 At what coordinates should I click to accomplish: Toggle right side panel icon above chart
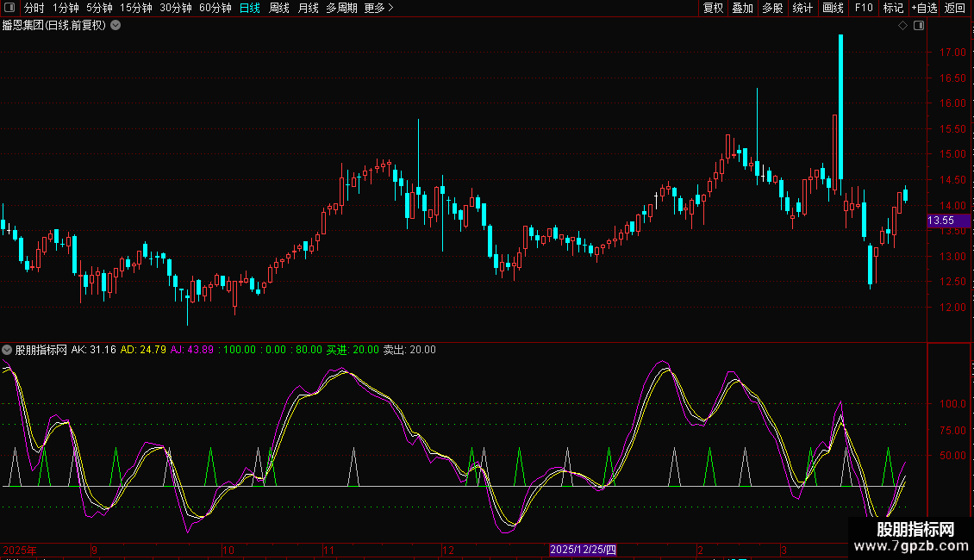tap(918, 26)
